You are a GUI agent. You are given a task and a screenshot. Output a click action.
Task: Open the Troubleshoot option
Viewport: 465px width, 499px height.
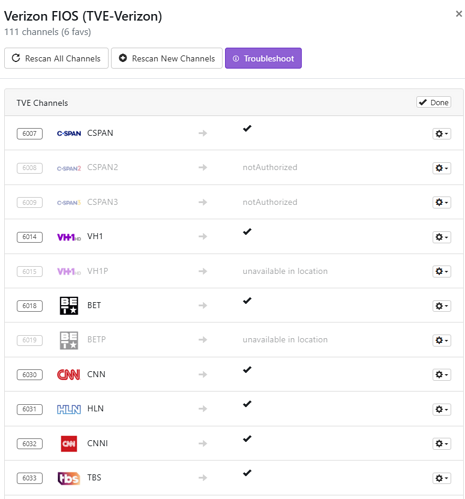click(x=263, y=58)
